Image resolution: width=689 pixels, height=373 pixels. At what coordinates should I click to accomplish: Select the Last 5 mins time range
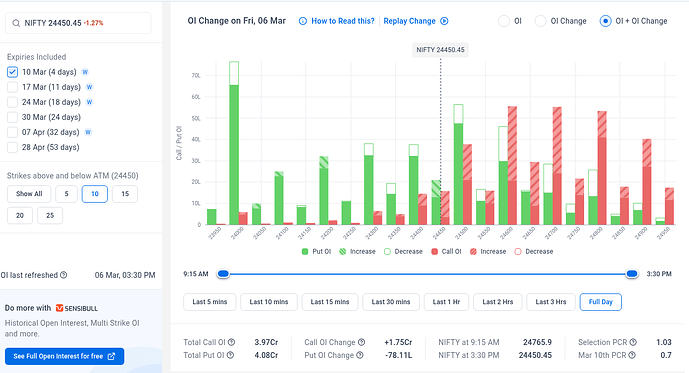point(210,302)
